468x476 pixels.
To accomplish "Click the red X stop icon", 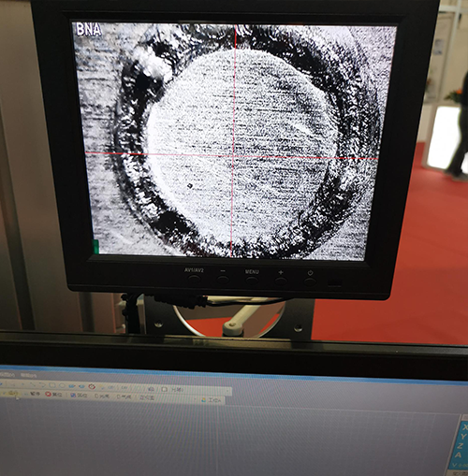I will tap(48, 394).
